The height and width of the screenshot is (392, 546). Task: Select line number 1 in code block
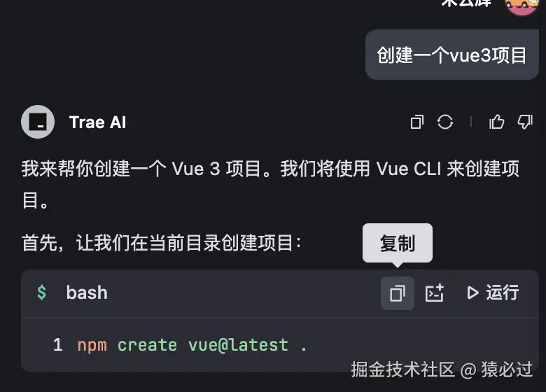point(58,345)
